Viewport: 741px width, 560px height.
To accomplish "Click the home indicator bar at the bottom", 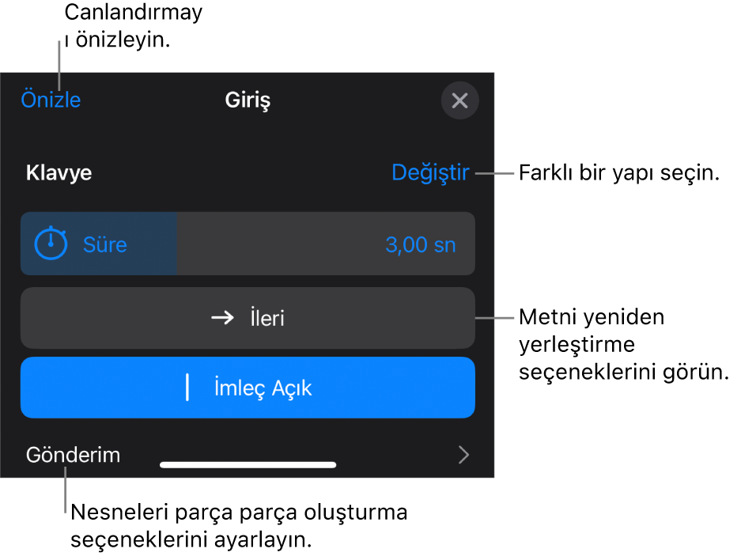I will point(248,465).
